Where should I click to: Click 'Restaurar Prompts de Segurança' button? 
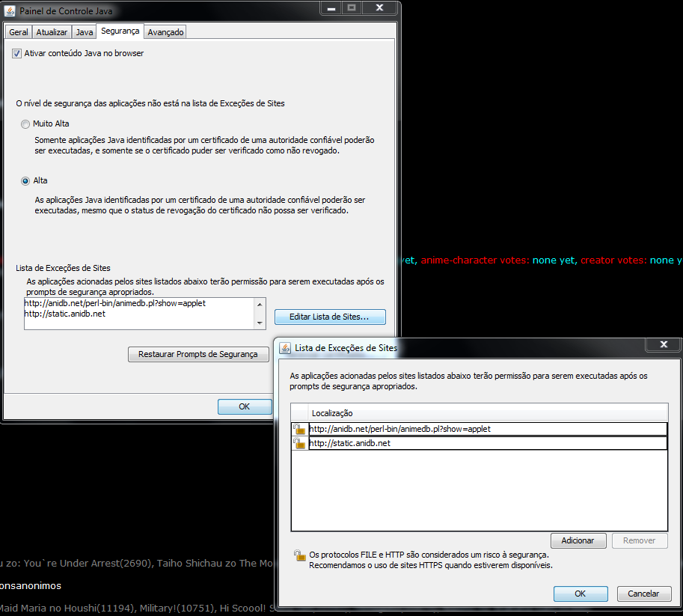(x=198, y=355)
